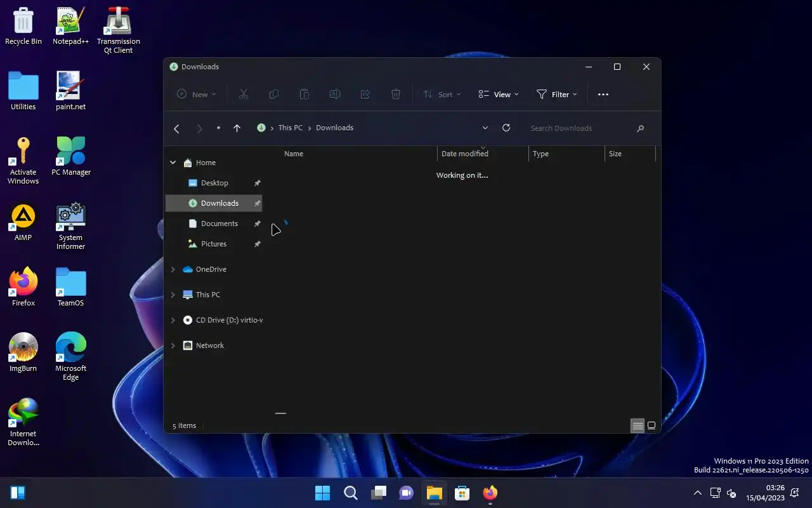Open the Sort dropdown menu

[442, 94]
